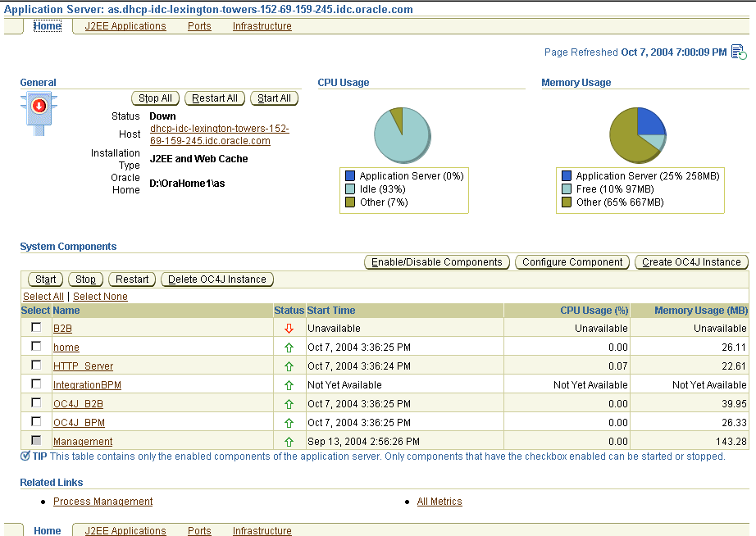The image size is (756, 536).
Task: Open the OC4J_B2B link
Action: pyautogui.click(x=78, y=404)
